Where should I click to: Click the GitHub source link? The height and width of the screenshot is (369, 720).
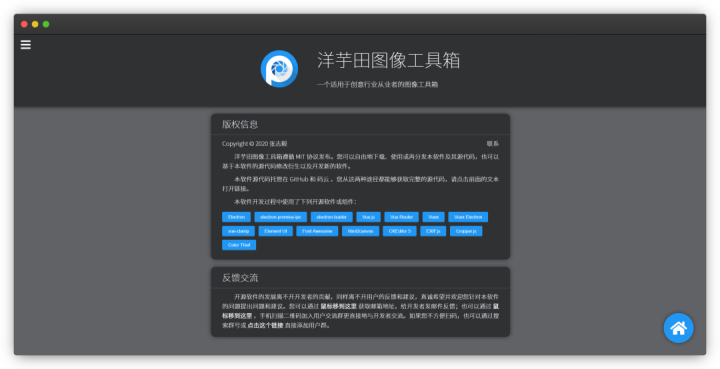(299, 179)
